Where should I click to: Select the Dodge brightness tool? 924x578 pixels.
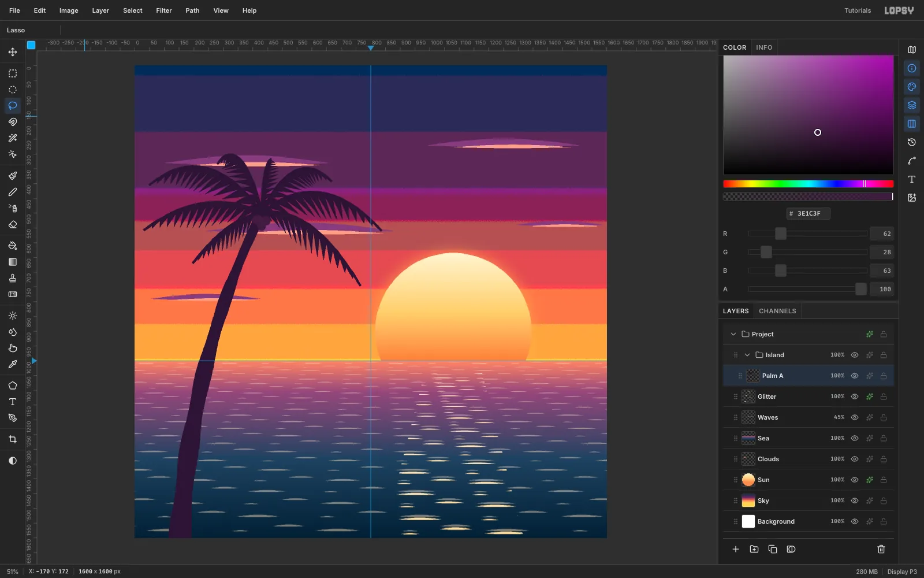coord(13,316)
